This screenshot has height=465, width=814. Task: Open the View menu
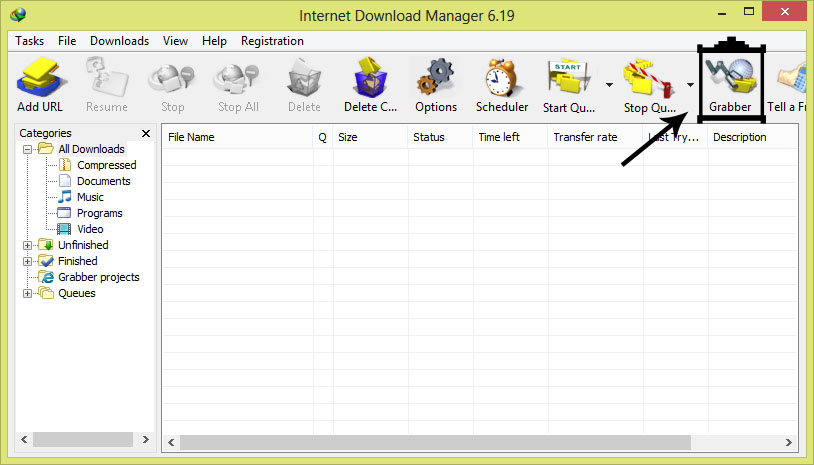(x=175, y=41)
